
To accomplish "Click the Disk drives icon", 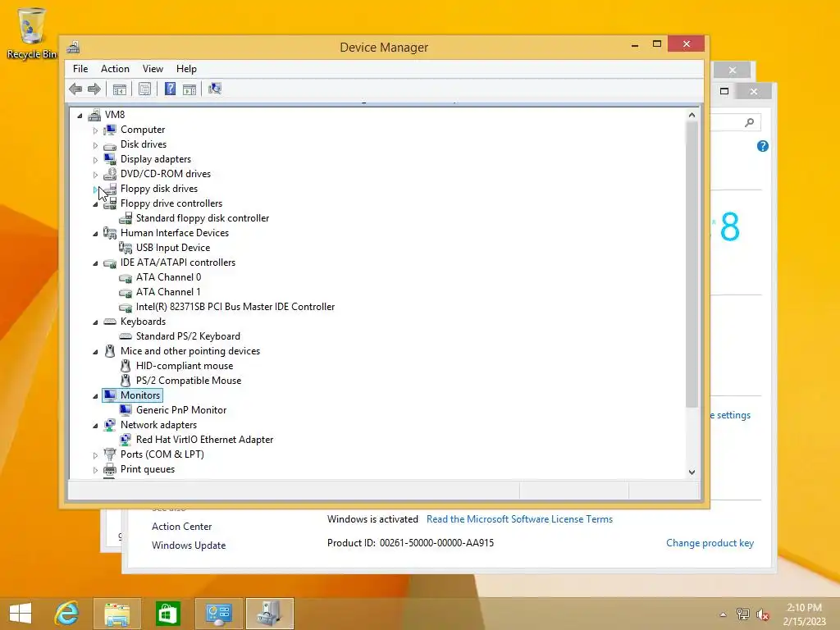I will click(110, 145).
